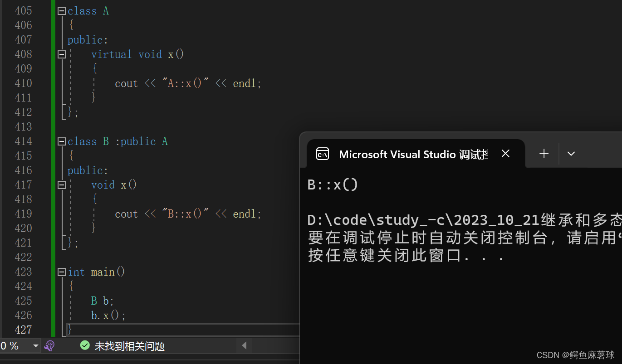This screenshot has width=622, height=364.
Task: Click the green checkmark no-issues icon
Action: tap(85, 346)
